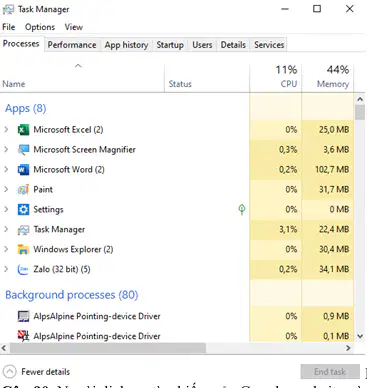Open the Options menu

pyautogui.click(x=40, y=27)
